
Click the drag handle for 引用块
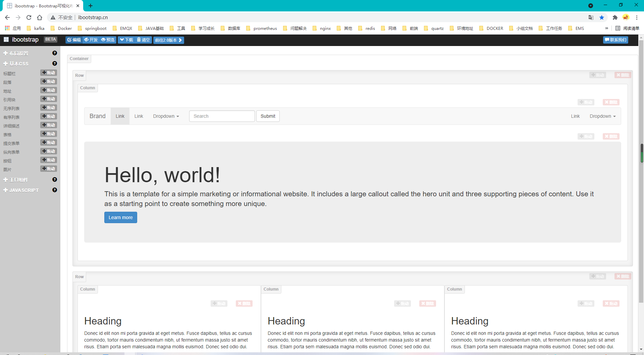pyautogui.click(x=49, y=99)
